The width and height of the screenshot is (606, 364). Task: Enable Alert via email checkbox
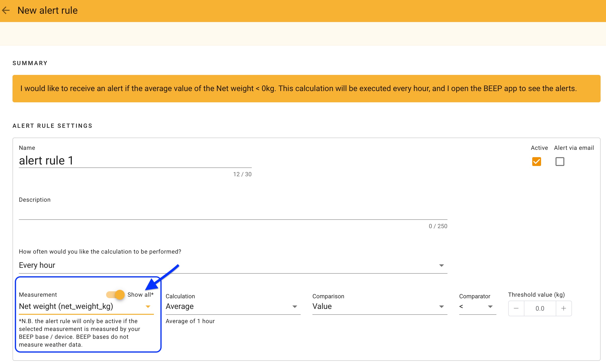coord(560,161)
